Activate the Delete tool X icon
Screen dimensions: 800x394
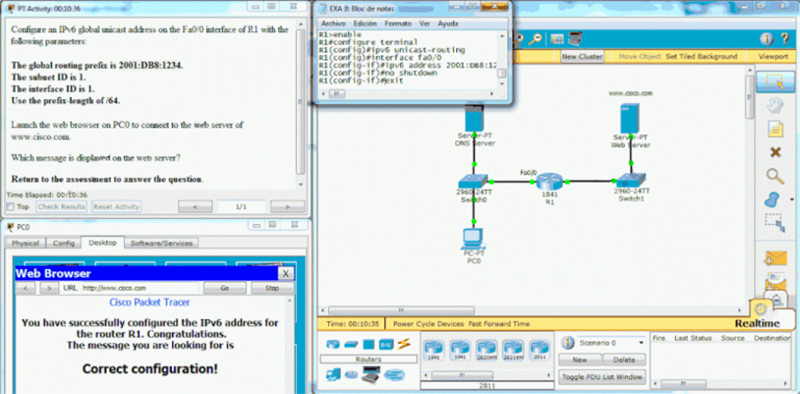point(776,153)
